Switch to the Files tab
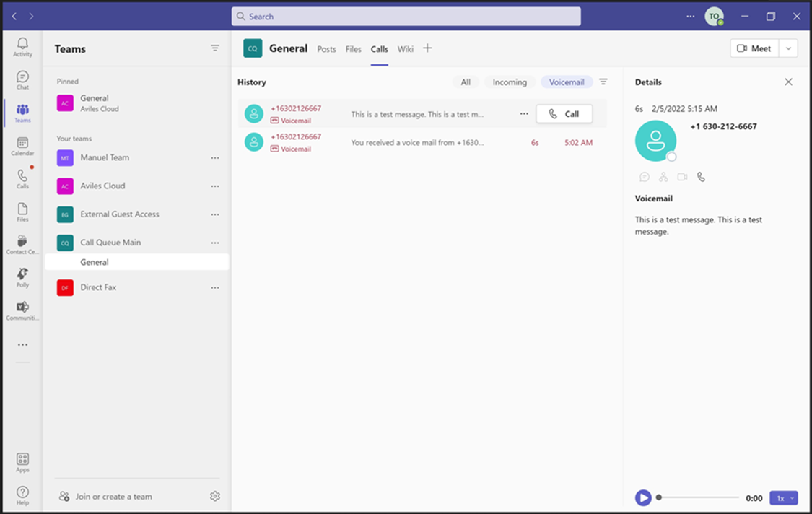Viewport: 812px width, 514px height. click(353, 48)
